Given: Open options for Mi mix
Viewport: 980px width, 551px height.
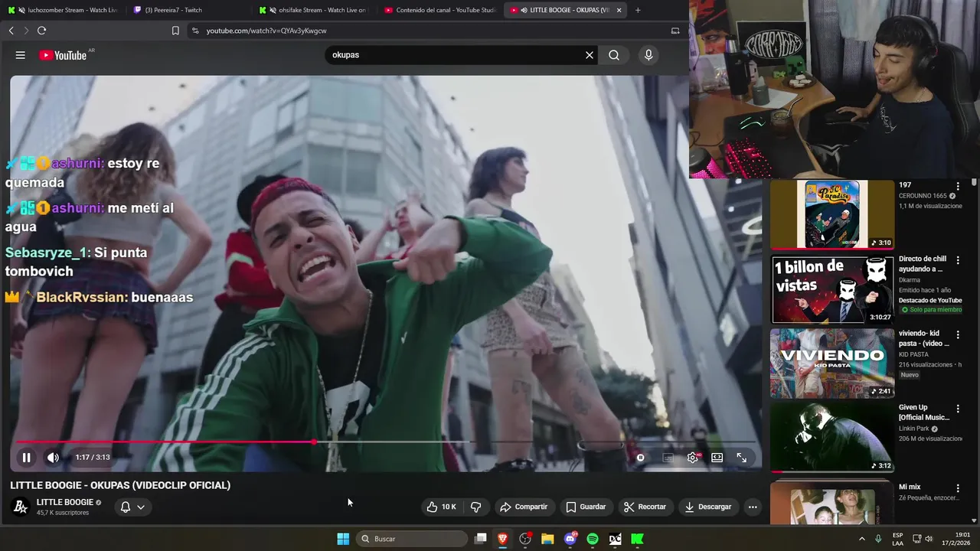Looking at the screenshot, I should tap(958, 487).
